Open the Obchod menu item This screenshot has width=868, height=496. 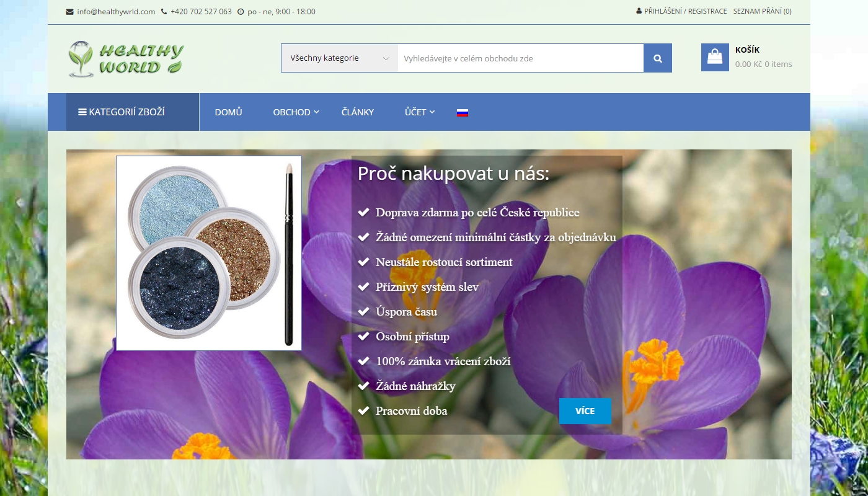[x=291, y=112]
